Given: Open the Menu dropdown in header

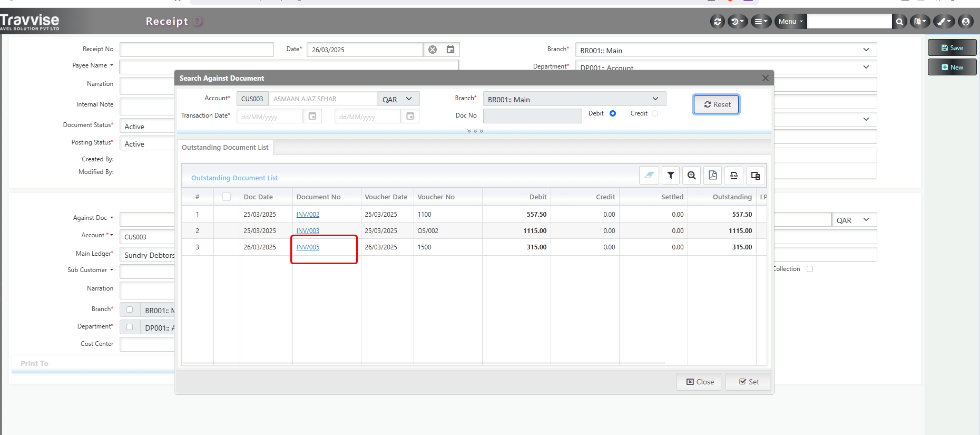Looking at the screenshot, I should pos(790,22).
